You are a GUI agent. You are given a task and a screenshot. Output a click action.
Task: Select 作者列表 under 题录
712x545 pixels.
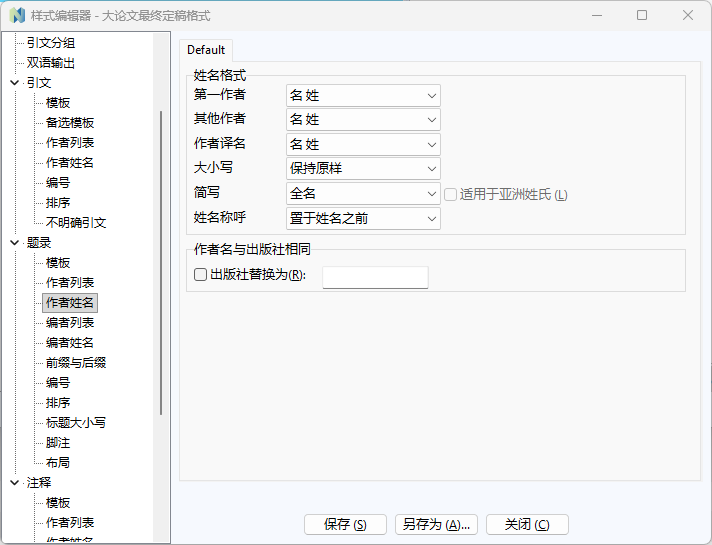pyautogui.click(x=70, y=282)
